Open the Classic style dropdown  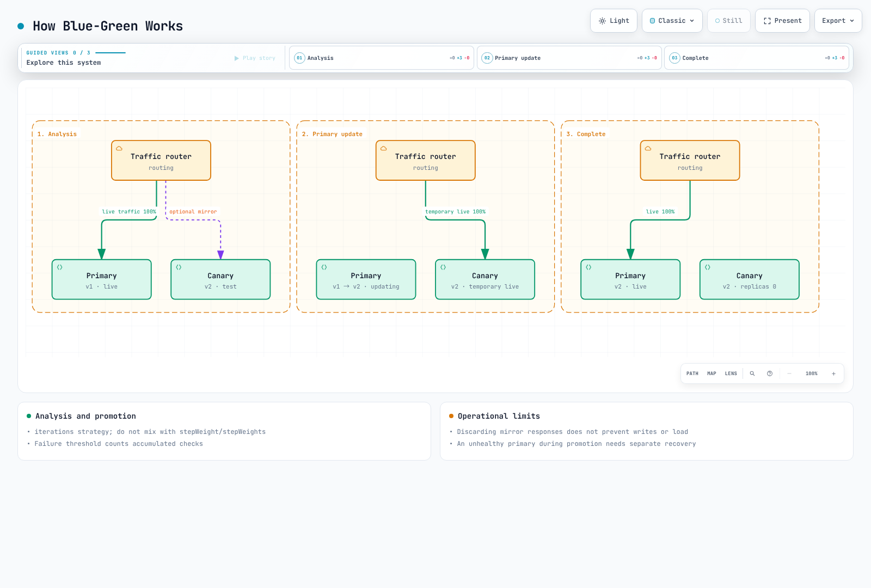coord(672,21)
